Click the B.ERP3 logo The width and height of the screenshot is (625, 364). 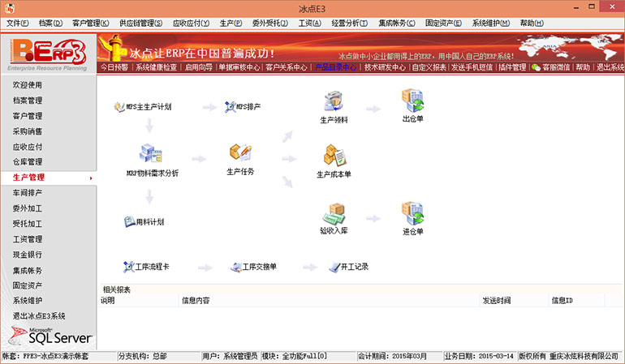(48, 54)
